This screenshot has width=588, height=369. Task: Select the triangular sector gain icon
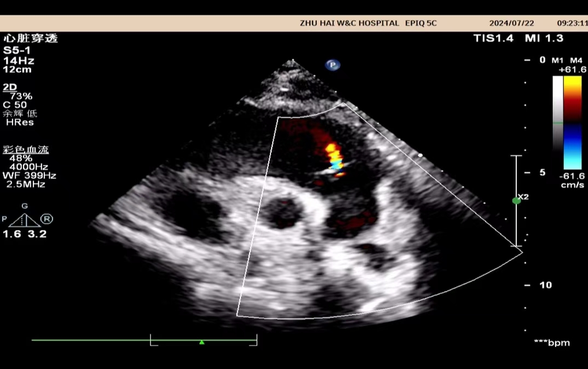(x=24, y=220)
